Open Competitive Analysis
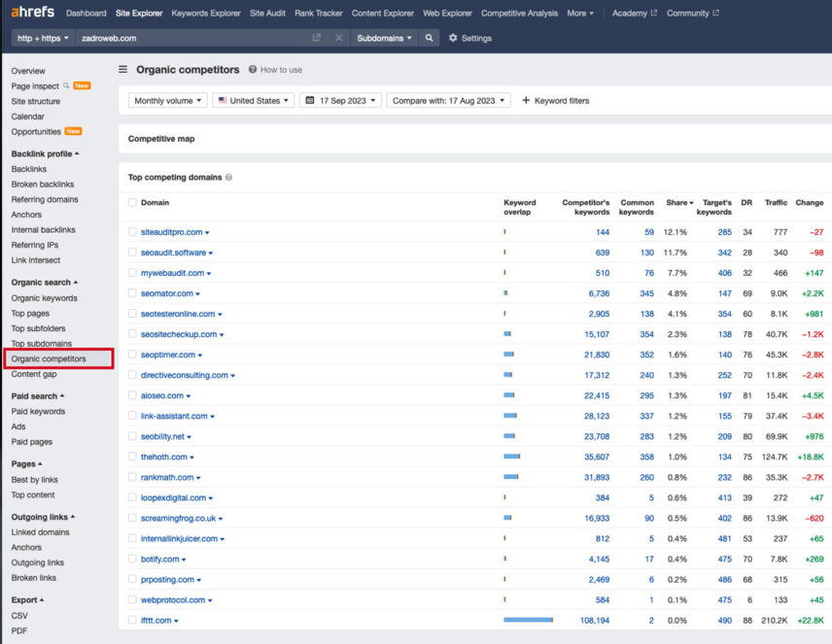This screenshot has width=832, height=644. [519, 13]
